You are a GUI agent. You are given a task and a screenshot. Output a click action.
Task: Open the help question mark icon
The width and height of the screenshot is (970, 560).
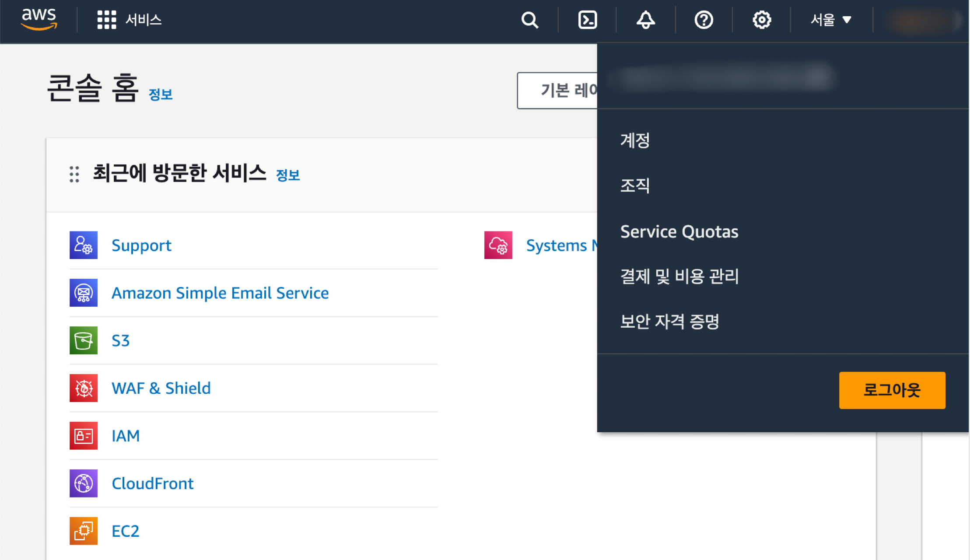coord(704,20)
